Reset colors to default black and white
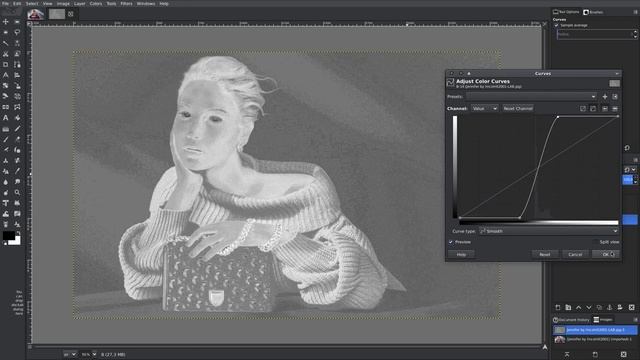Screen dimensions: 640x360 click(x=4, y=243)
